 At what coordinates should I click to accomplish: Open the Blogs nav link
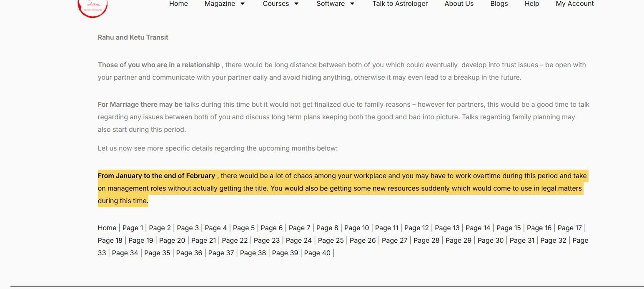(x=499, y=4)
